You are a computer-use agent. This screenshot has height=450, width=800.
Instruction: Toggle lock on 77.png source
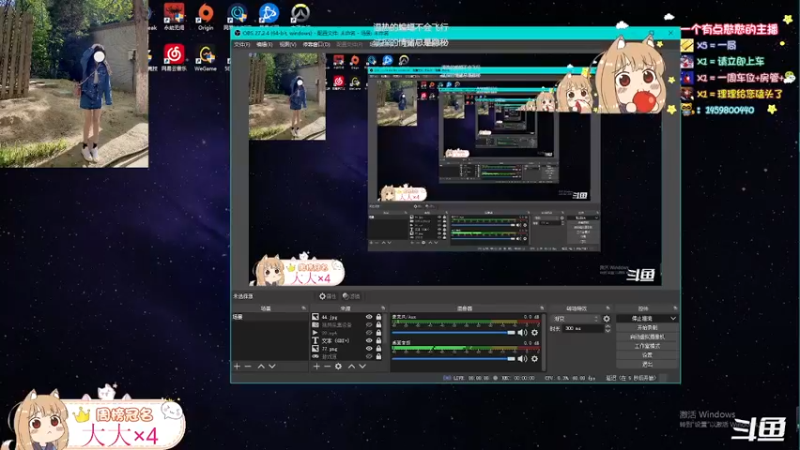click(379, 348)
